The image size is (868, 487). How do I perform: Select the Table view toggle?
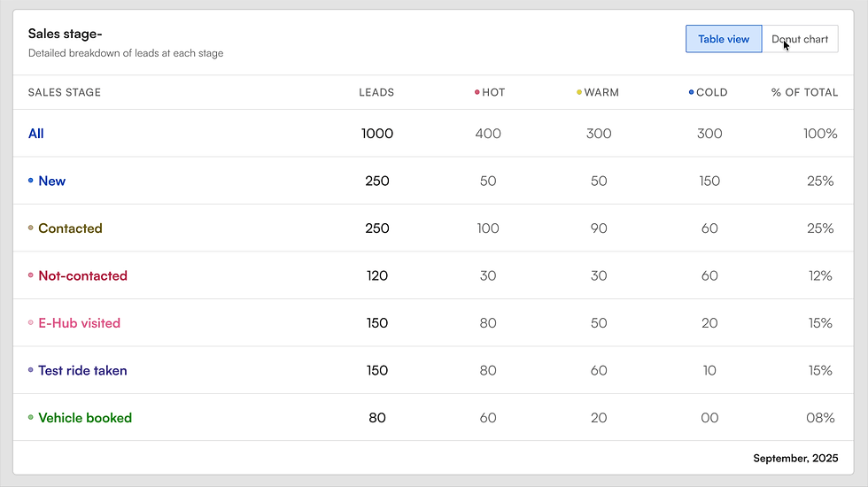724,39
